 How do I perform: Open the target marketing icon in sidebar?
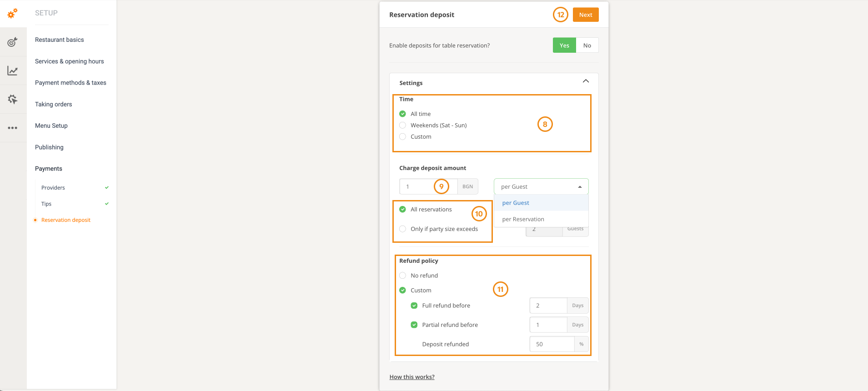(13, 42)
